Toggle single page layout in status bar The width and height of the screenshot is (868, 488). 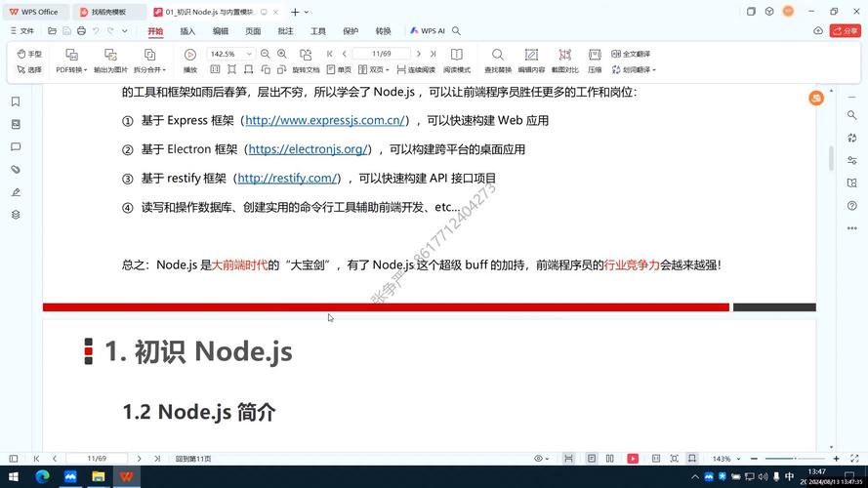tap(592, 459)
